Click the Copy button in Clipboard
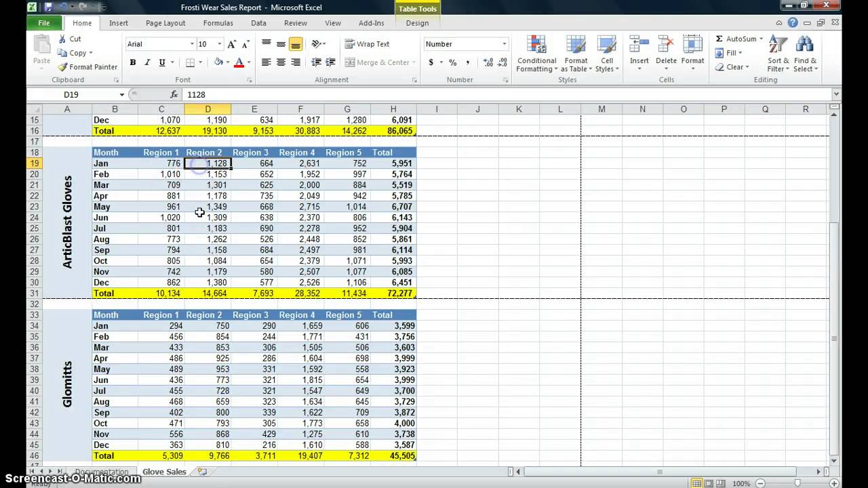The image size is (868, 488). coord(75,53)
